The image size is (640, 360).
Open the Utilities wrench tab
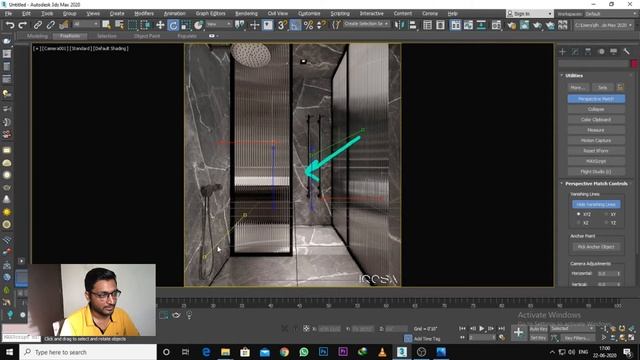tap(627, 51)
